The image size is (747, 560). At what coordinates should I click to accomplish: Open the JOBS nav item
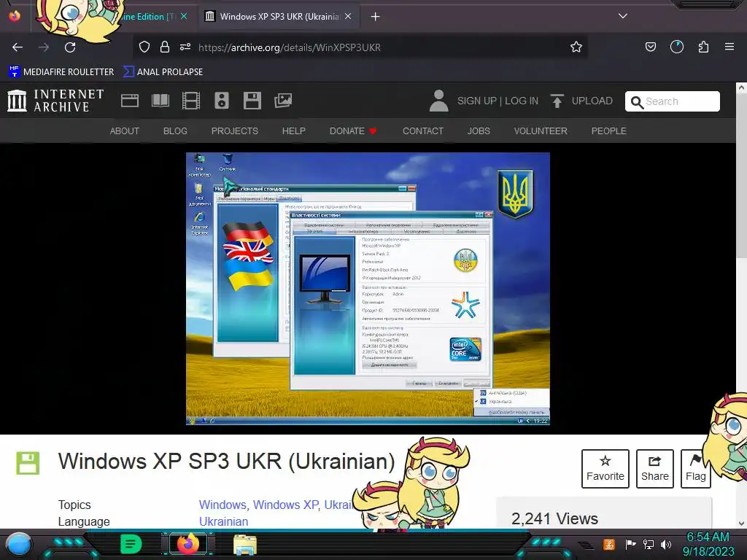pyautogui.click(x=479, y=131)
